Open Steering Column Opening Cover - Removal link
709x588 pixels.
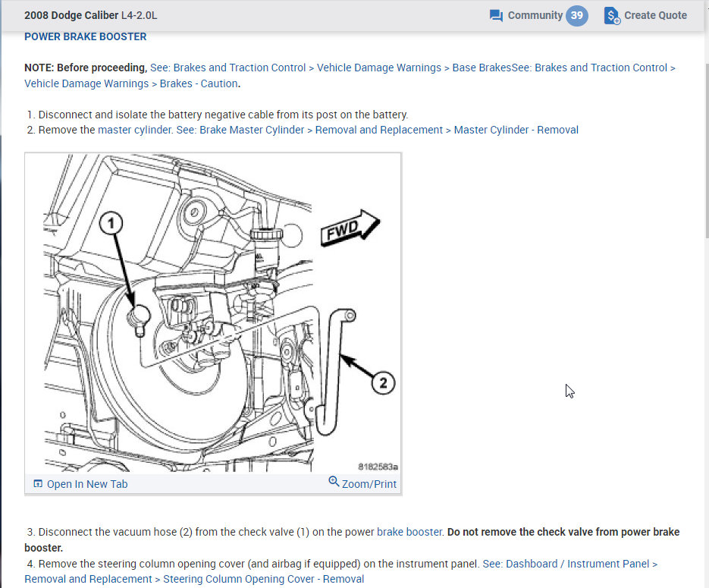263,579
